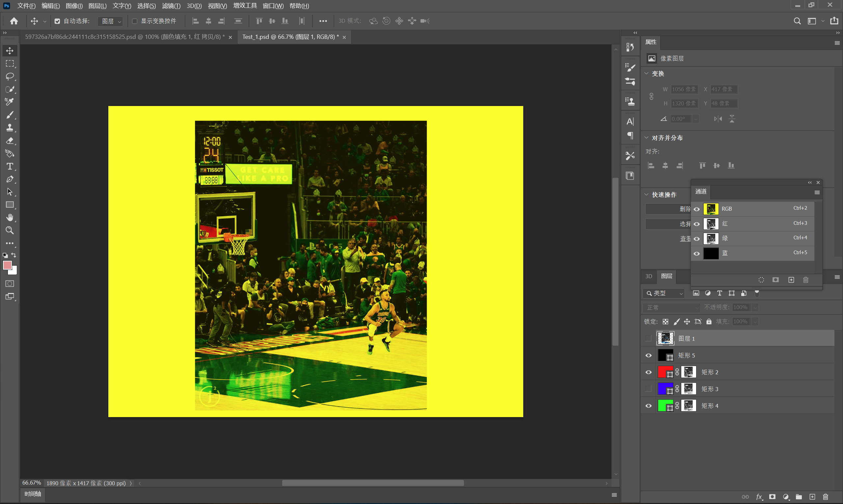This screenshot has width=843, height=504.
Task: Open the 类型 layer filter dropdown
Action: [664, 293]
